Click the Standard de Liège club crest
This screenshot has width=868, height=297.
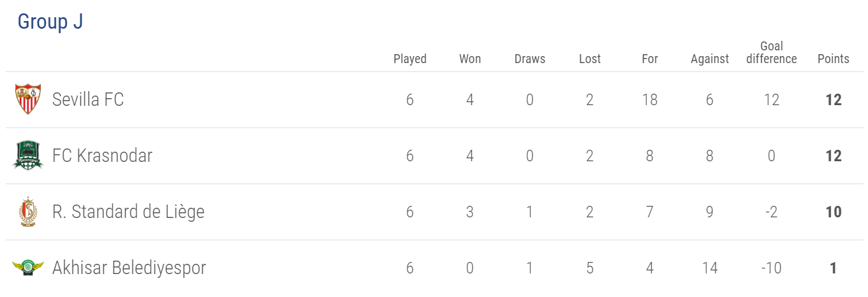(x=28, y=212)
